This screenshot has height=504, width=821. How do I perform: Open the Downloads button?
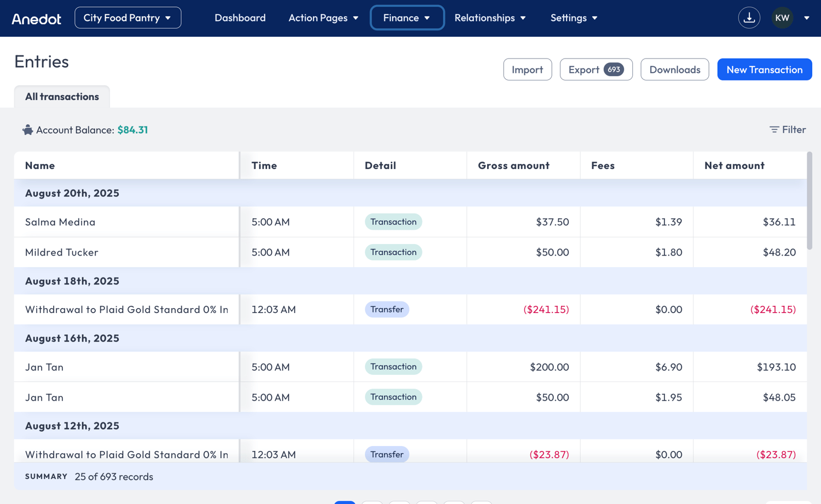674,69
